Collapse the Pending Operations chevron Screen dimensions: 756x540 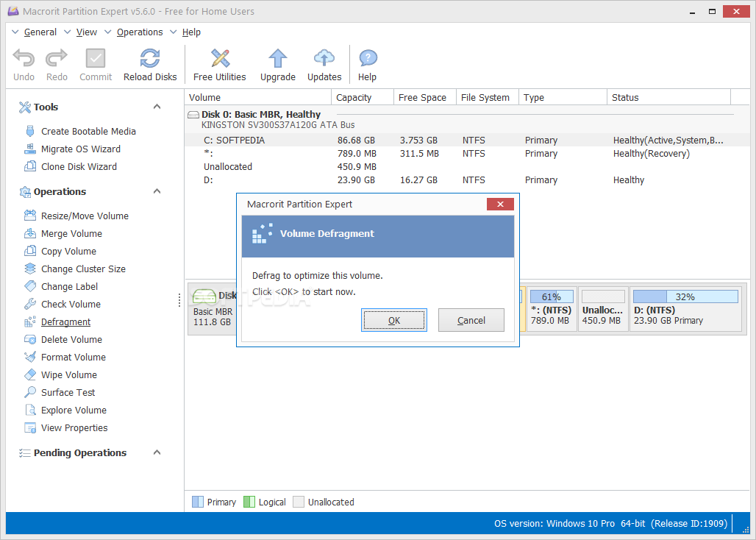[x=157, y=452]
